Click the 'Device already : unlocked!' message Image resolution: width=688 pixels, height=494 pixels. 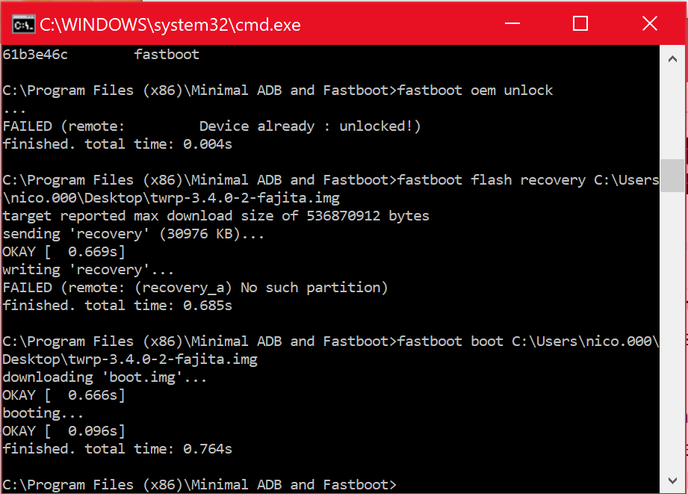coord(310,126)
